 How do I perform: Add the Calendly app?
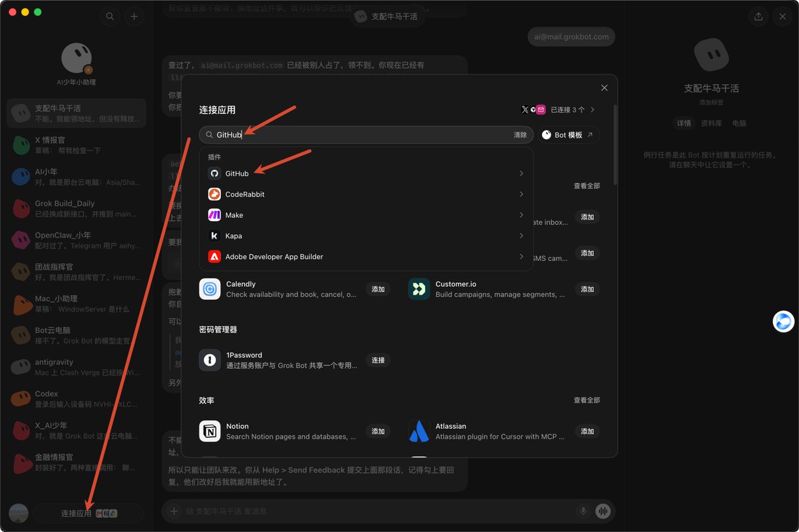click(x=378, y=289)
